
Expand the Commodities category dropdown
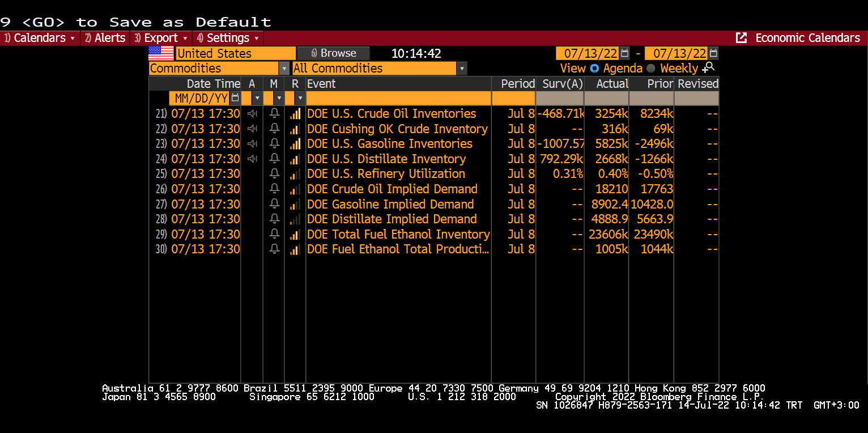[x=284, y=68]
